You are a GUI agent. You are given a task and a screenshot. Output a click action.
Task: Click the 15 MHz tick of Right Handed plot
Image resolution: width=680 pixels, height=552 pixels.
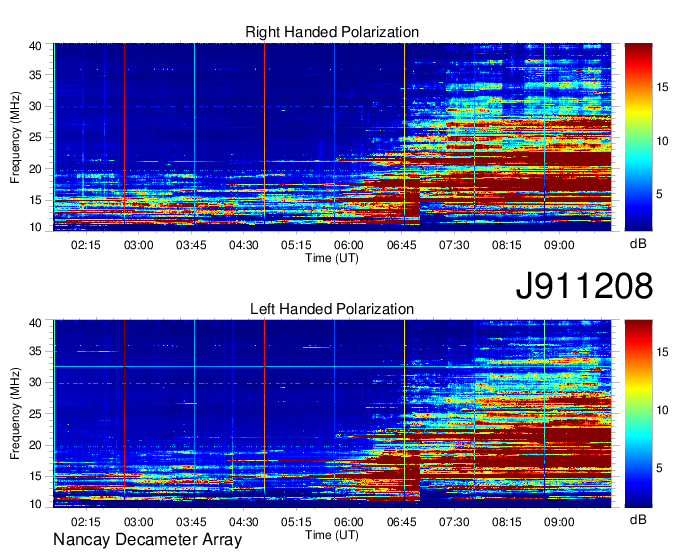[x=35, y=200]
